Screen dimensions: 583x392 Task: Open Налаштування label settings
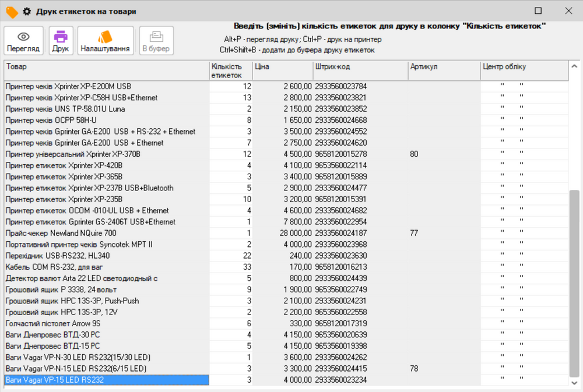coord(105,41)
